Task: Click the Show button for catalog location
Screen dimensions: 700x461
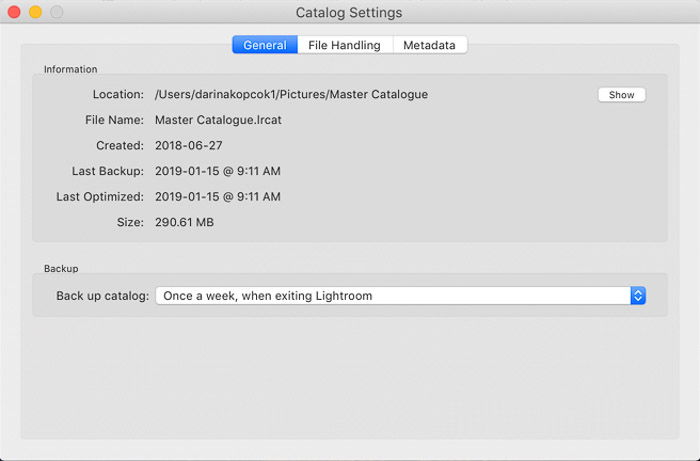Action: tap(621, 95)
